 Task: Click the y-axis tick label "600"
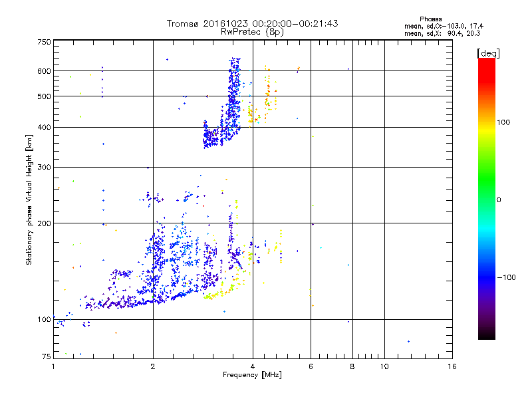pyautogui.click(x=45, y=71)
